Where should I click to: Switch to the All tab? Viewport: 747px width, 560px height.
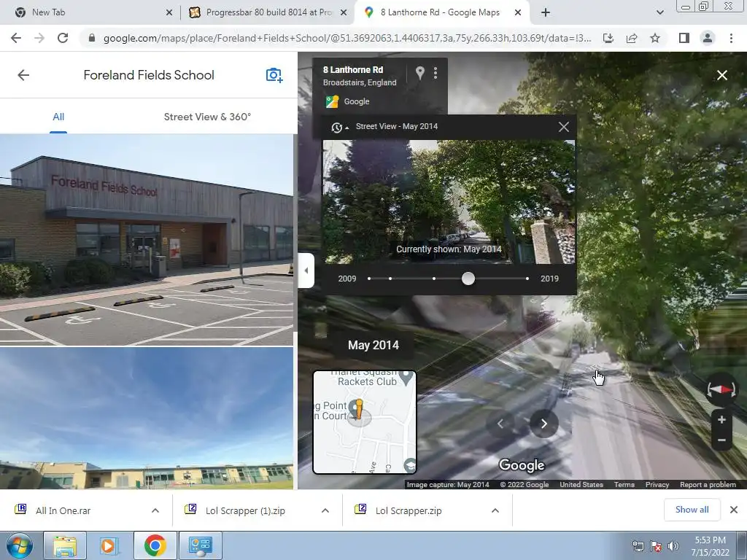58,117
